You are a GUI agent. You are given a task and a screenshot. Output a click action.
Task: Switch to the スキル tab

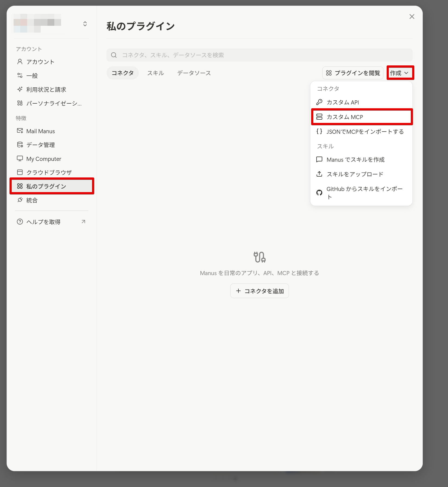[156, 73]
